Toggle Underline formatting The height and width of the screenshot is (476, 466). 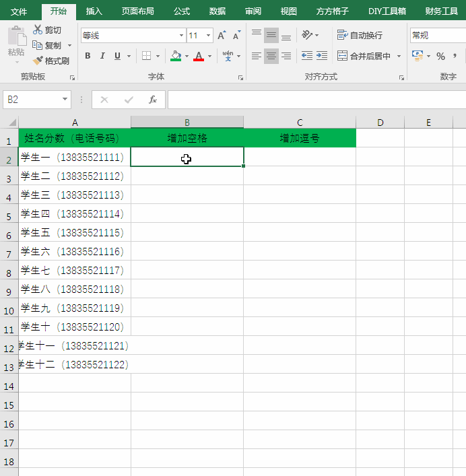coord(117,56)
